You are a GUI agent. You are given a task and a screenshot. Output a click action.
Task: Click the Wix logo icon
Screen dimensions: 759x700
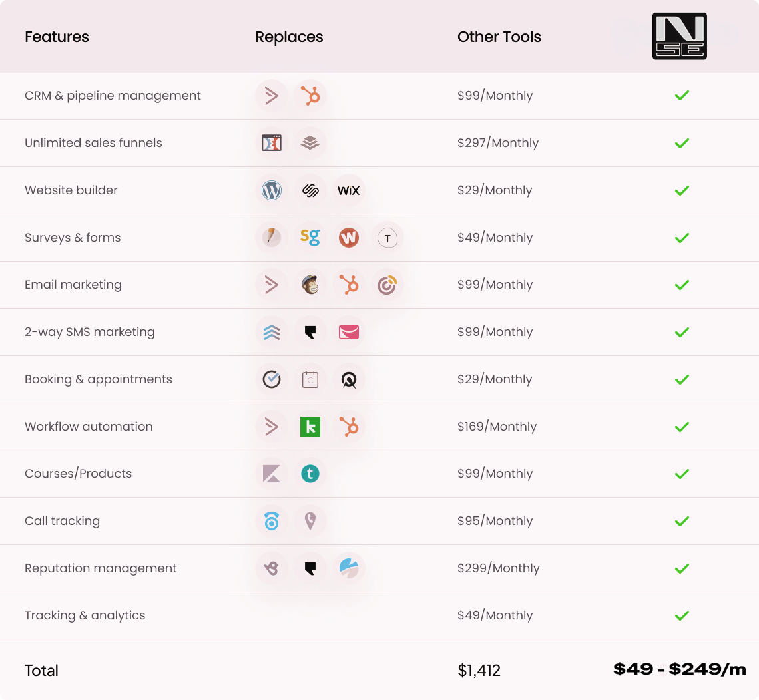(x=348, y=190)
